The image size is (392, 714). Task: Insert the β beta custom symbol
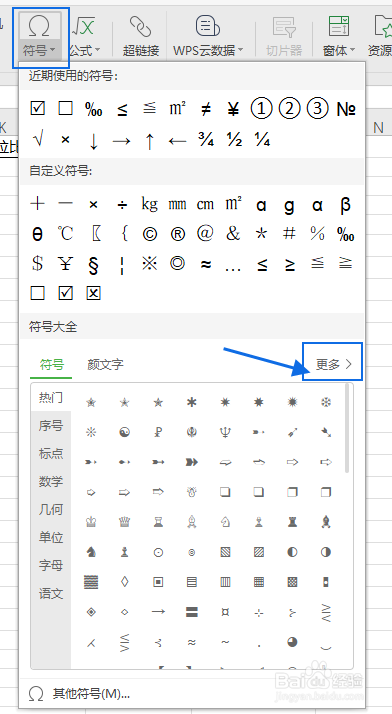(346, 205)
